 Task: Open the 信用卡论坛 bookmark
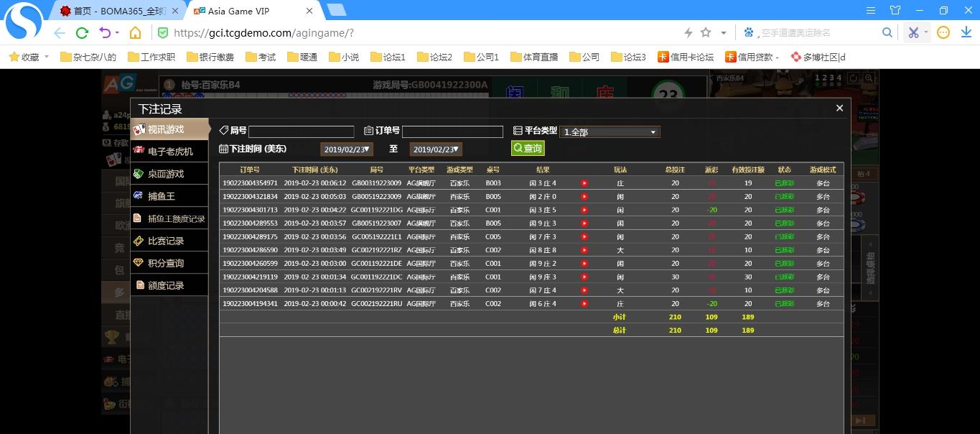[x=686, y=57]
